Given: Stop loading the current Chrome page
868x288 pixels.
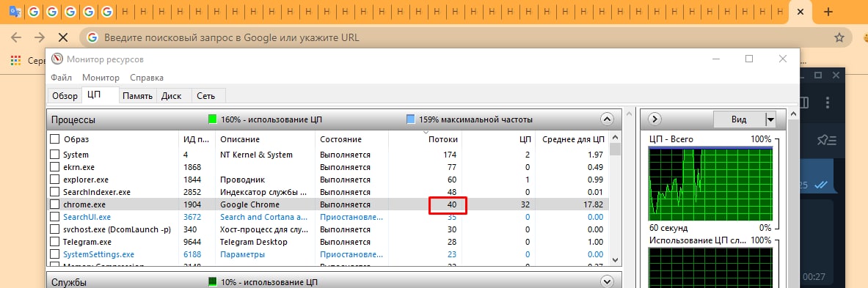Looking at the screenshot, I should pos(62,37).
